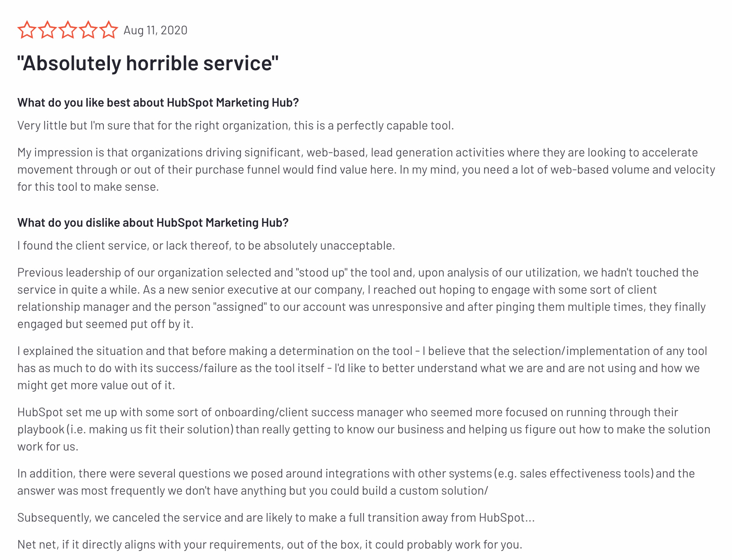Click the "What do you like best" heading
The image size is (732, 560).
click(158, 103)
